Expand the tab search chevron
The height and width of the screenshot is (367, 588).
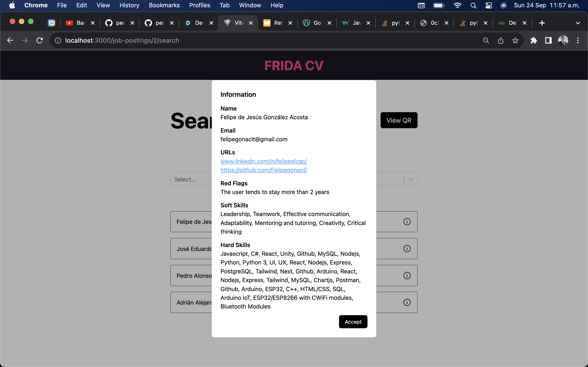click(x=578, y=23)
